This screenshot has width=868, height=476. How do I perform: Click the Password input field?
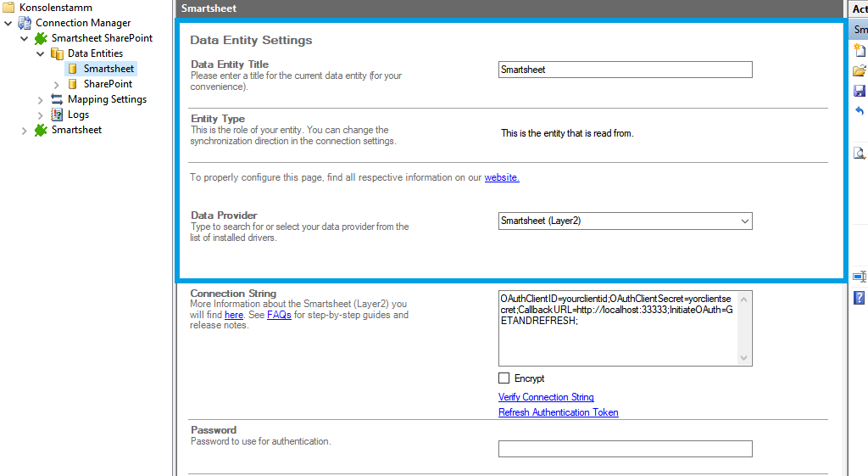tap(625, 449)
